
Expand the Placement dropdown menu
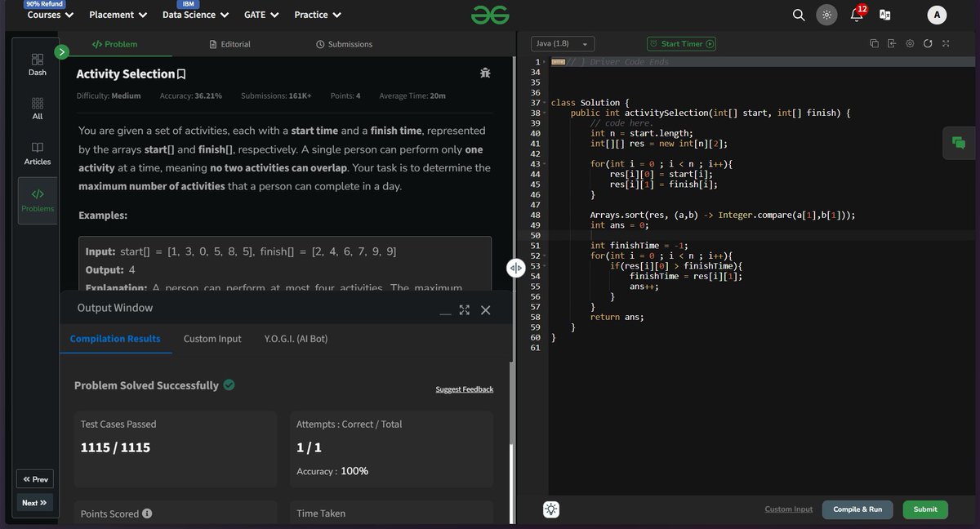tap(118, 15)
